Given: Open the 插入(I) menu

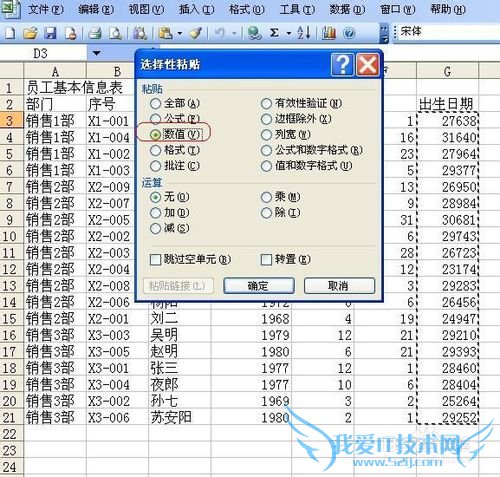Looking at the screenshot, I should tap(196, 9).
